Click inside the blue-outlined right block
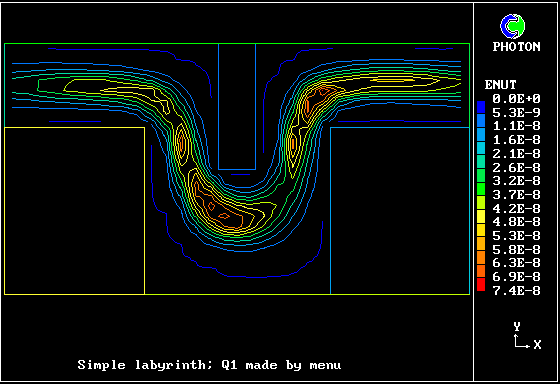560x384 pixels. point(400,211)
